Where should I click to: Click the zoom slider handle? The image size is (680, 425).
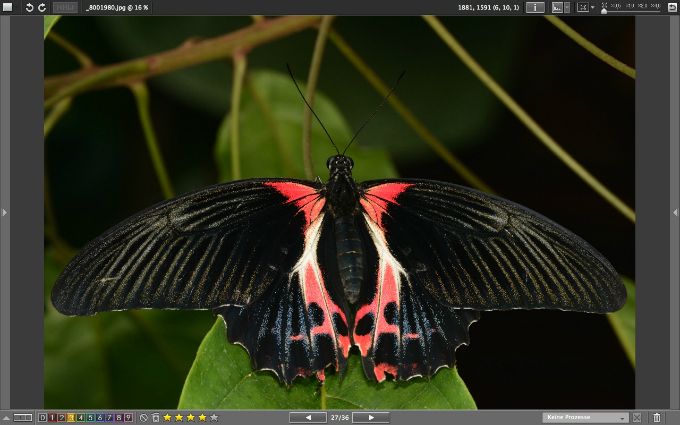pyautogui.click(x=604, y=11)
